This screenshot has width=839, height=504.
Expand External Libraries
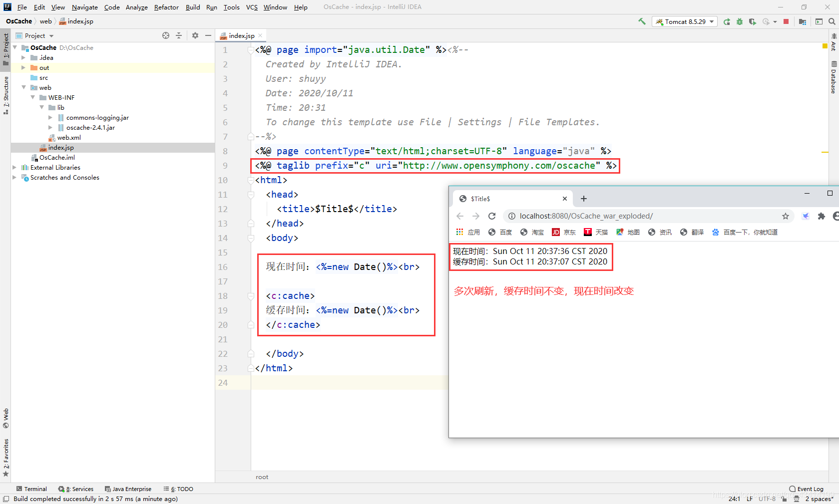click(14, 167)
